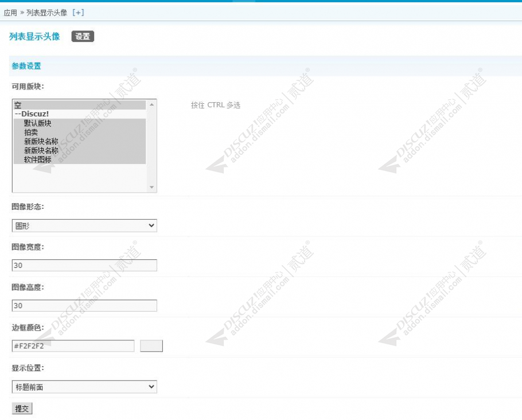Submit the form with 提交 button
The height and width of the screenshot is (420, 522).
pyautogui.click(x=22, y=409)
